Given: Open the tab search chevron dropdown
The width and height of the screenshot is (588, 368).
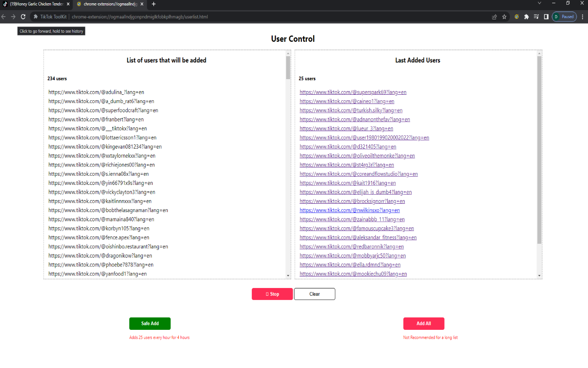Looking at the screenshot, I should 539,3.
